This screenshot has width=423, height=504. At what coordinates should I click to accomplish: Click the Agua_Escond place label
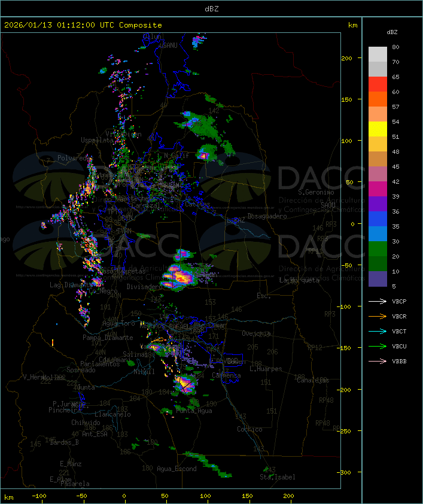click(176, 469)
